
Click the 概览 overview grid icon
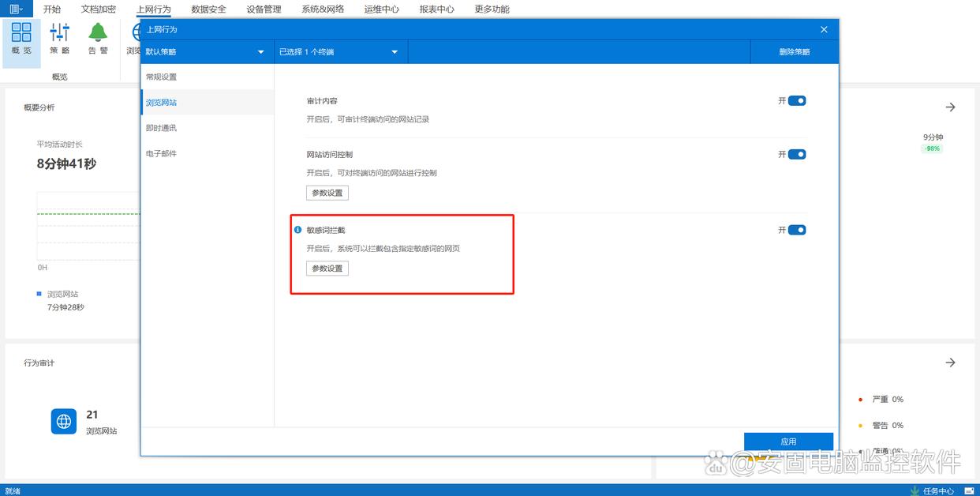click(22, 33)
